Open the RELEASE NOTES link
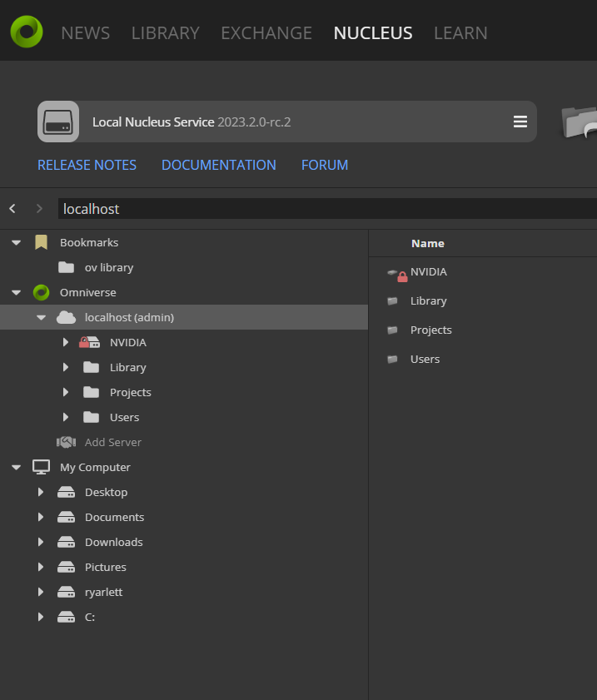597x700 pixels. coord(87,165)
